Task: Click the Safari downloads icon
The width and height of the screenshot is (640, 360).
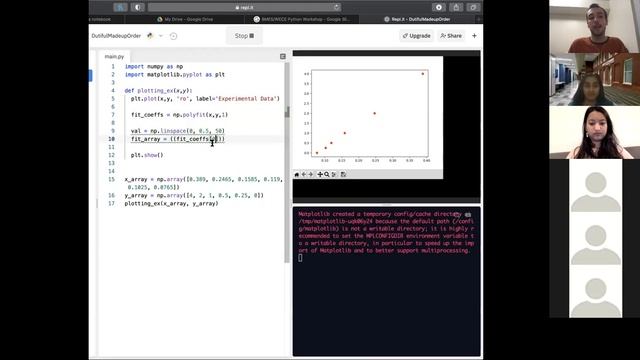Action: pyautogui.click(x=439, y=7)
